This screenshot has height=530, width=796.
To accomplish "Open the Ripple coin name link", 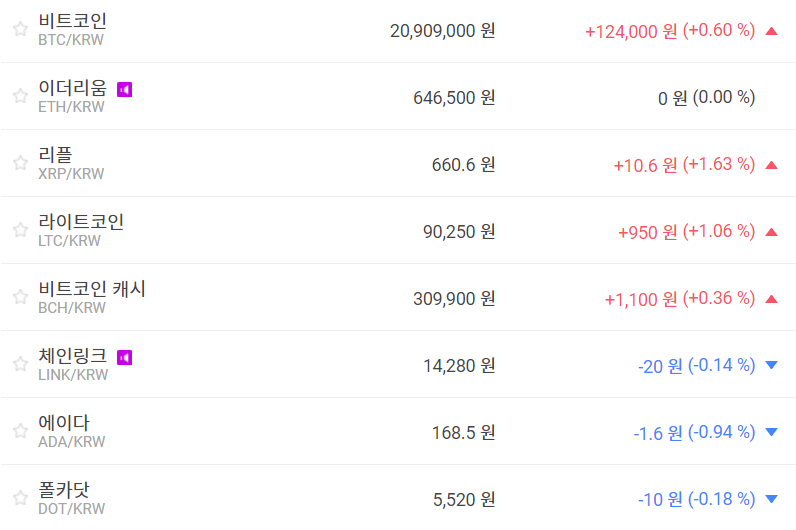I will (55, 155).
